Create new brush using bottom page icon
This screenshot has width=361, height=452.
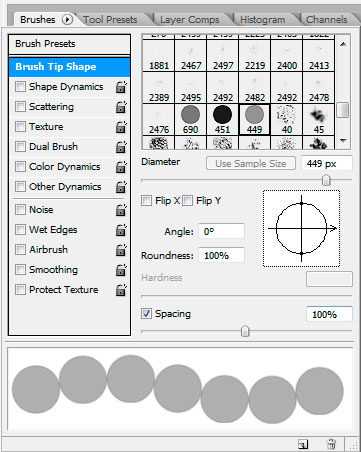(303, 444)
